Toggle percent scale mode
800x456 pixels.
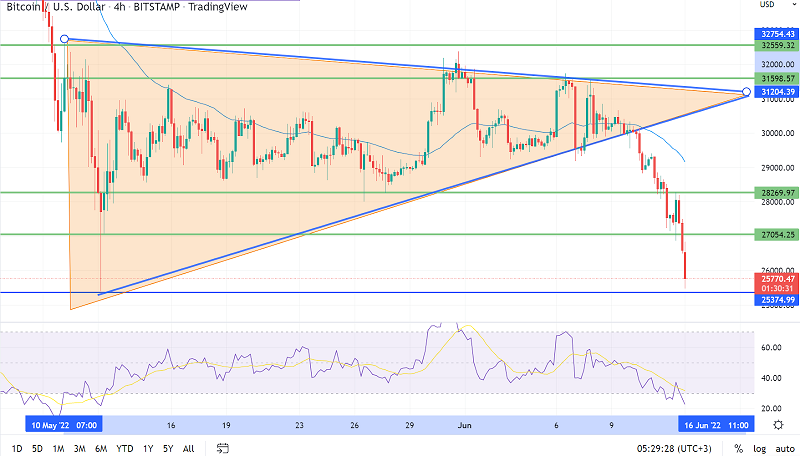coord(738,448)
